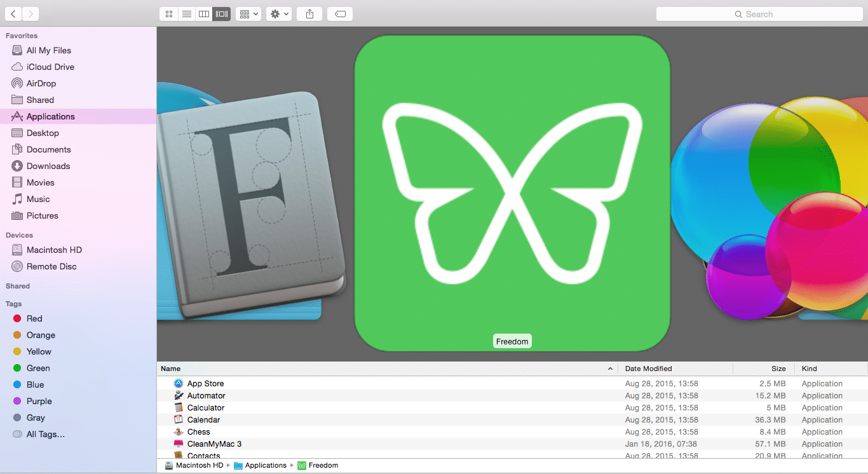This screenshot has height=474, width=868.
Task: Switch to list view
Action: [x=186, y=14]
